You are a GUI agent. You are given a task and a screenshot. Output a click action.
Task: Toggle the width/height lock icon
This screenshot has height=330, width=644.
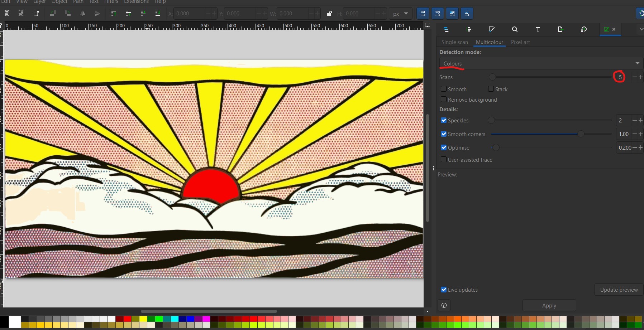329,14
